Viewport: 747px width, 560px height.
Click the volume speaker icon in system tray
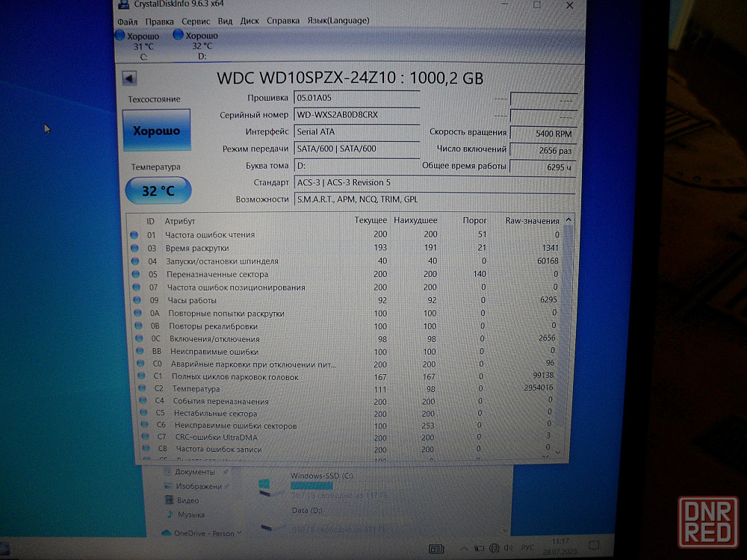(508, 548)
